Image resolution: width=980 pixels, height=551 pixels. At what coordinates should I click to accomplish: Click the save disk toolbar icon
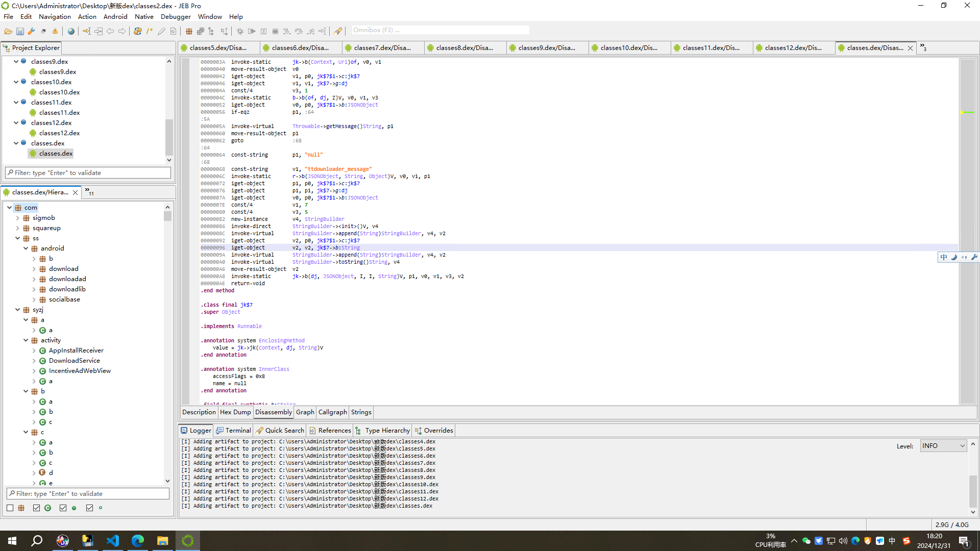tap(20, 31)
